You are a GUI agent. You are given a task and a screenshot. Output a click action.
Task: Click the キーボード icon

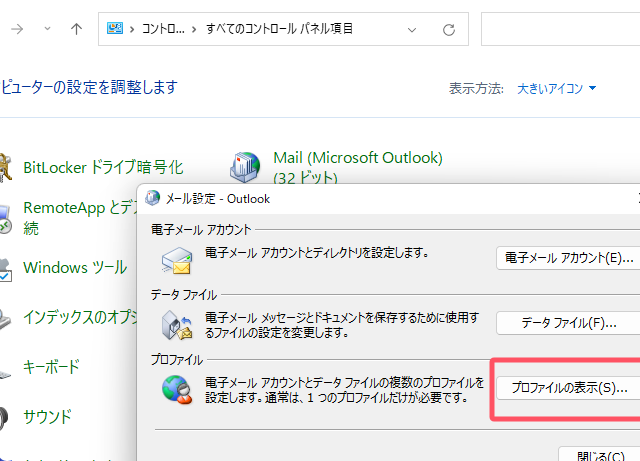click(x=5, y=367)
